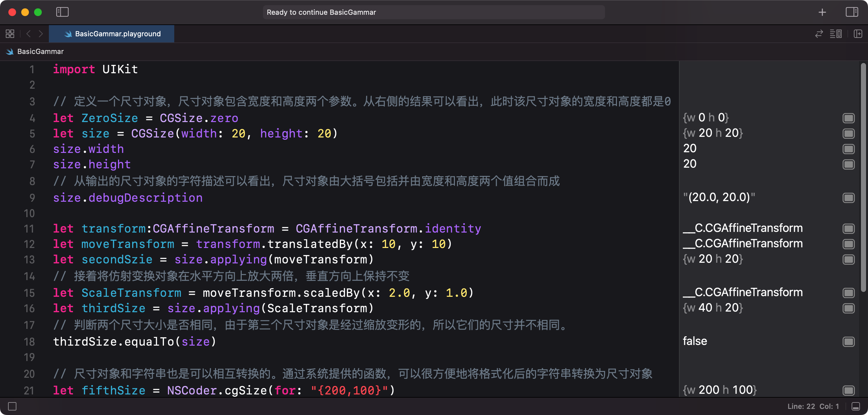Click line number 11 in gutter

coord(29,228)
